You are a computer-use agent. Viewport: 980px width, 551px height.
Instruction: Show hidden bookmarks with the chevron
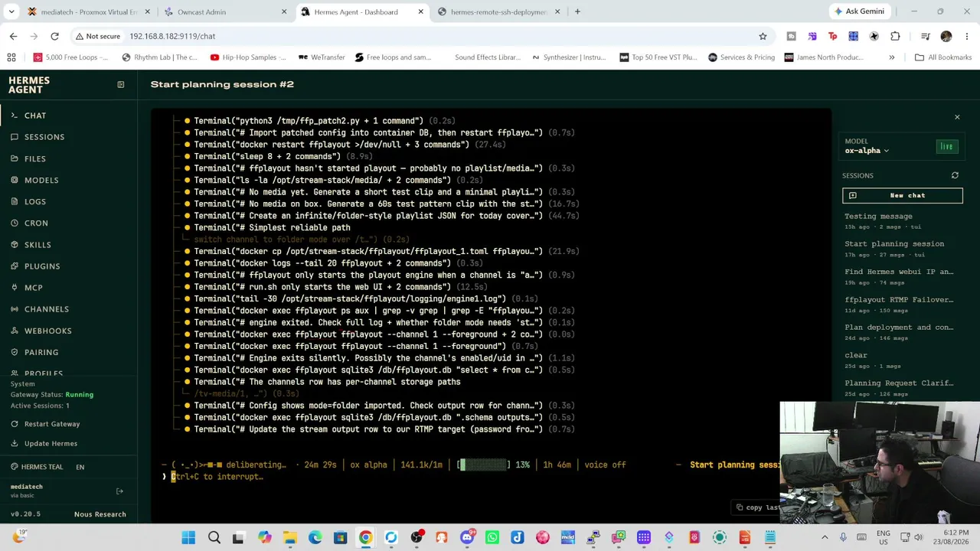pos(891,57)
